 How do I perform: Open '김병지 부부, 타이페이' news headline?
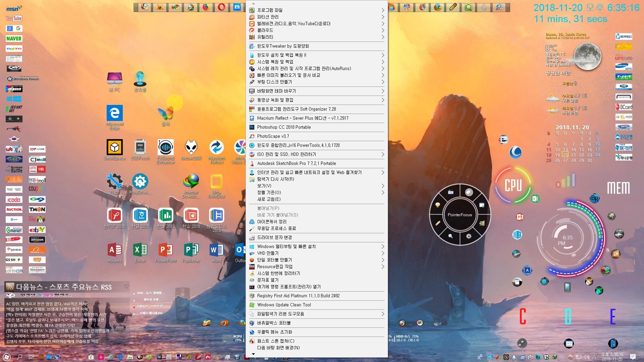(52, 341)
